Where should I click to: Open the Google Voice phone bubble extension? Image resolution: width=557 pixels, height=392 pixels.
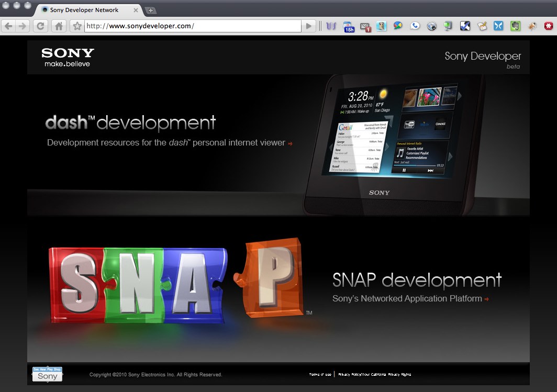point(415,26)
